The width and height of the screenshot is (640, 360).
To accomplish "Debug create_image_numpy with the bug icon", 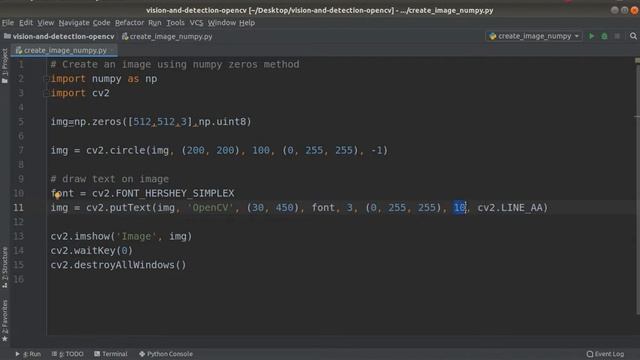I will click(604, 36).
